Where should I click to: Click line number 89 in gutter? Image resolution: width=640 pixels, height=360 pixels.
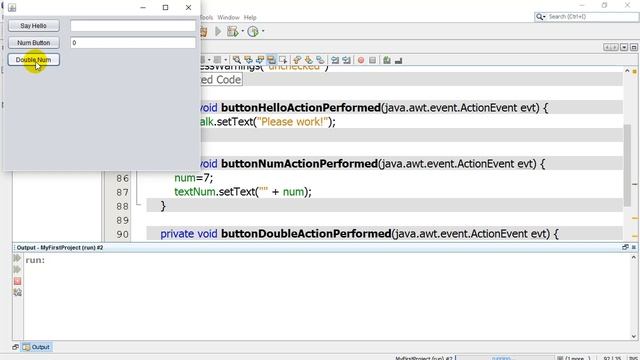[x=122, y=220]
